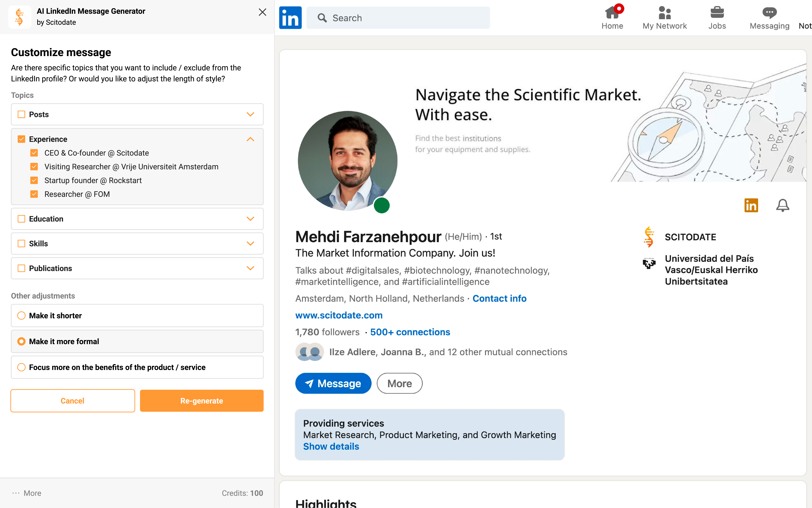
Task: Collapse the Experience section chevron
Action: tap(250, 139)
